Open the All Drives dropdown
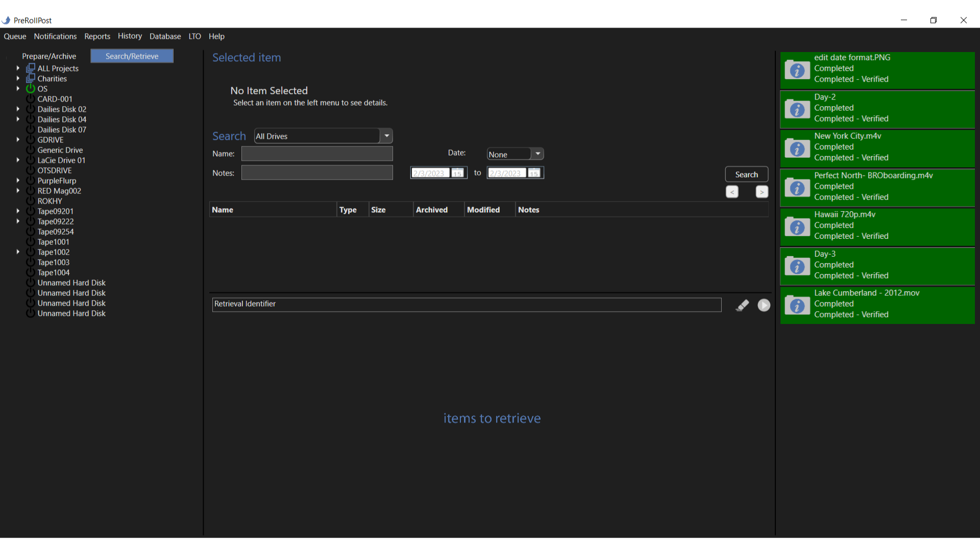Viewport: 980px width, 551px height. click(x=386, y=136)
